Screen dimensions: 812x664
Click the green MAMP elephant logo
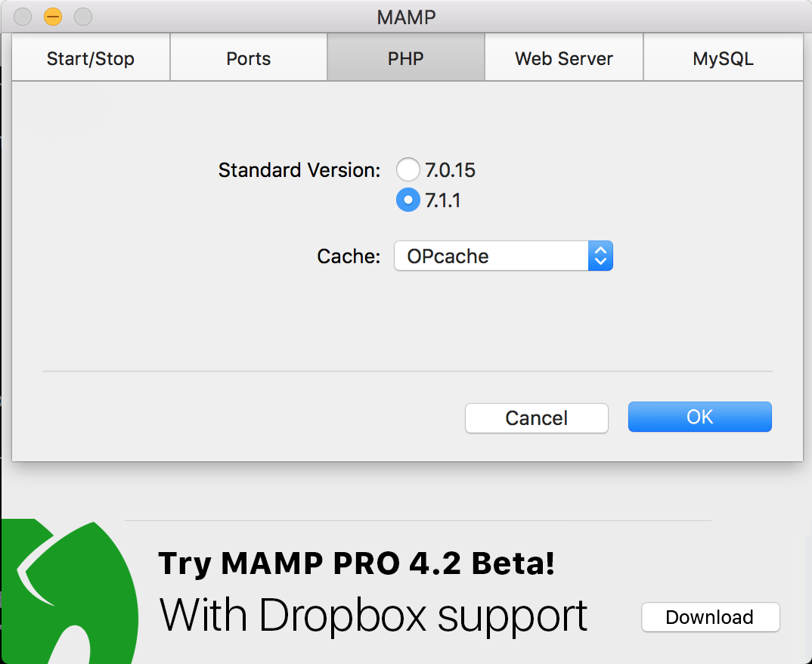point(70,591)
